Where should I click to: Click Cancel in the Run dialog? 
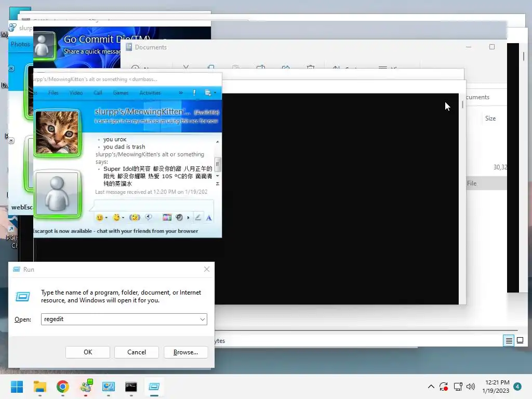(x=137, y=352)
